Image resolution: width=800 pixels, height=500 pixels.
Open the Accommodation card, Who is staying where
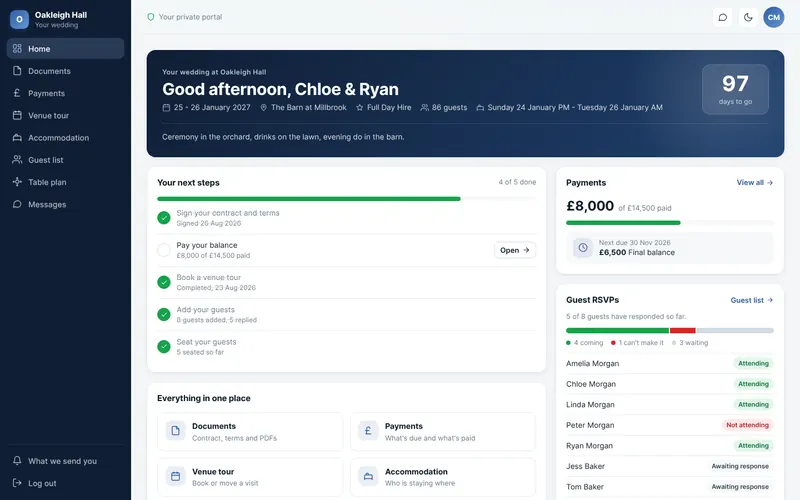pyautogui.click(x=443, y=477)
